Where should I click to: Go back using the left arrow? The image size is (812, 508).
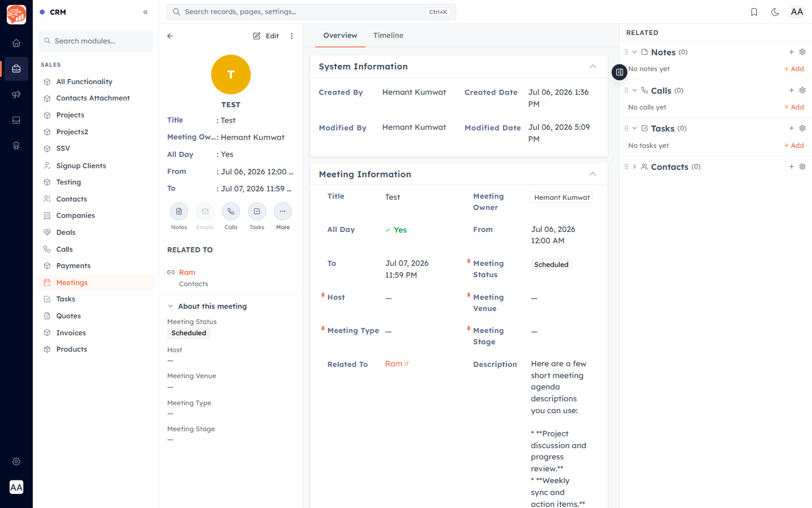click(x=170, y=36)
